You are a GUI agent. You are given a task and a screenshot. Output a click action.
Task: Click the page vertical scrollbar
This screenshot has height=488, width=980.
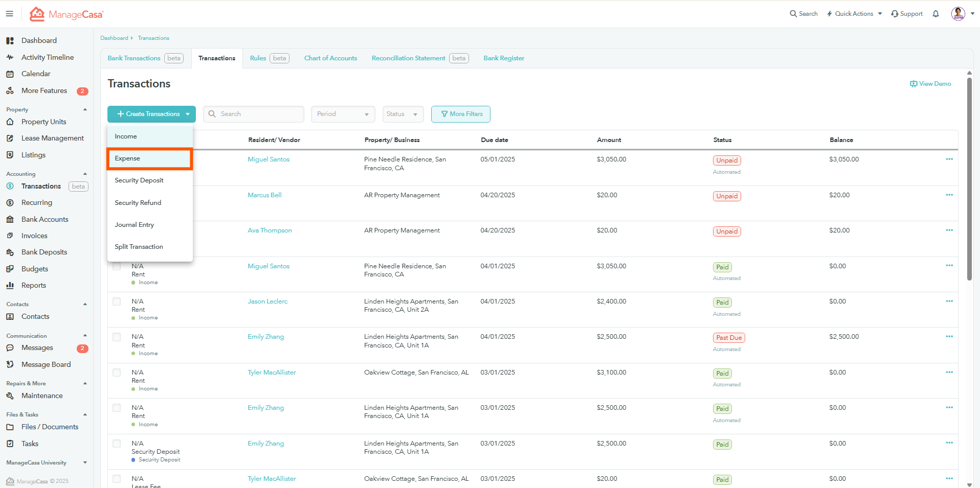pyautogui.click(x=969, y=179)
